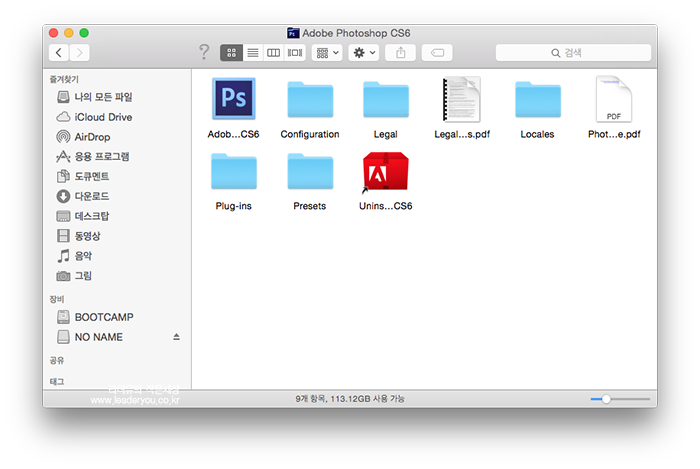Image resolution: width=700 pixels, height=469 pixels.
Task: Open the arrange items dropdown
Action: tap(327, 53)
